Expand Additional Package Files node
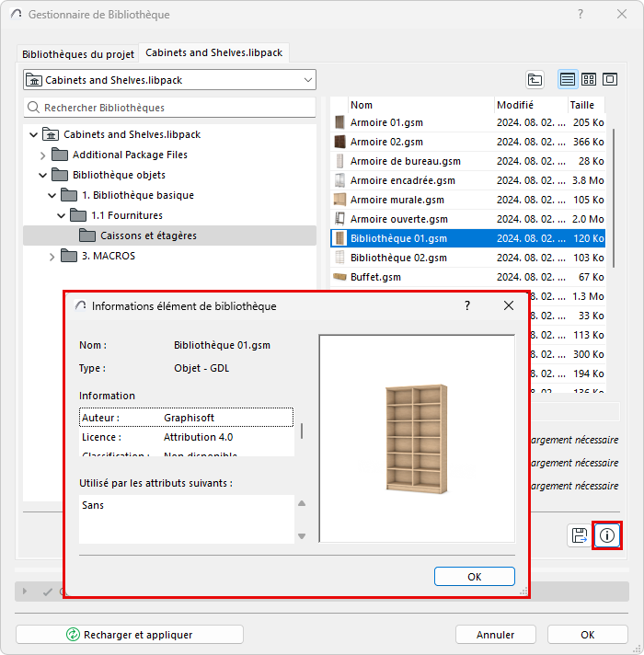 point(42,155)
